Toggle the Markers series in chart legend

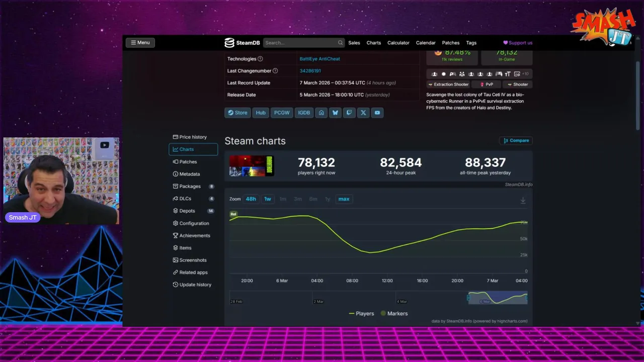click(x=394, y=313)
